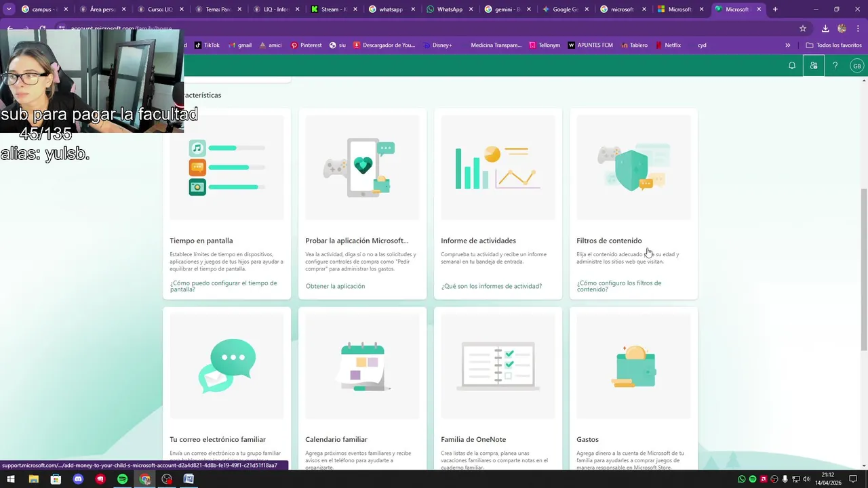Click ¿Cómo puedo configurar el tiempo de pantalla? link
The image size is (868, 488).
tap(223, 286)
